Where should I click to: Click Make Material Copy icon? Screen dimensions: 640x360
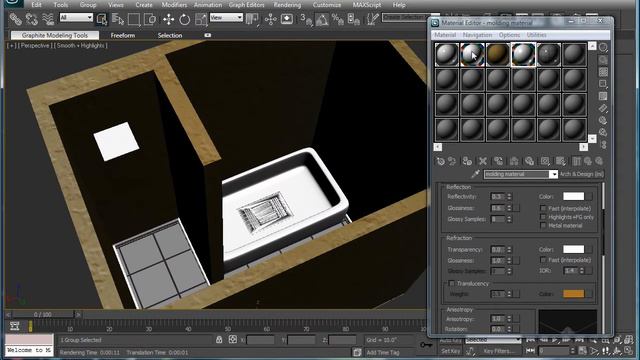pos(498,161)
